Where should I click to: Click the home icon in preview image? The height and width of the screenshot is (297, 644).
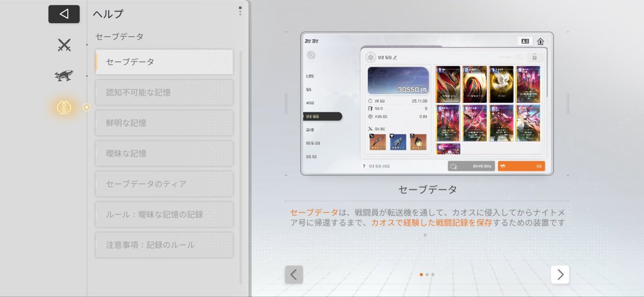click(540, 41)
